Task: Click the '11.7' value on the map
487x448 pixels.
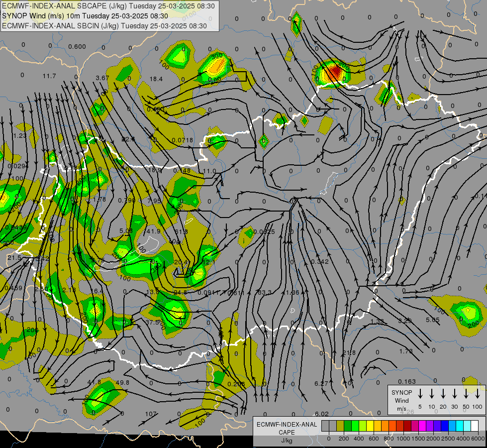Action: coord(49,76)
